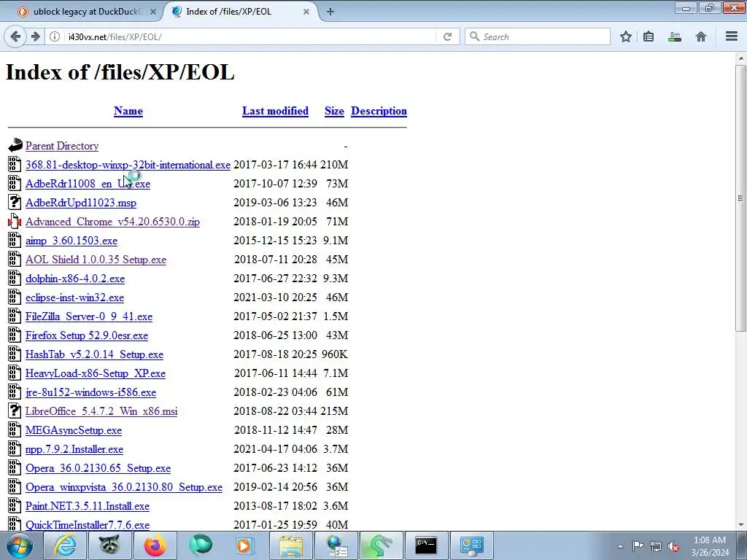Image resolution: width=747 pixels, height=560 pixels.
Task: Reload the page with the refresh icon
Action: (x=447, y=36)
